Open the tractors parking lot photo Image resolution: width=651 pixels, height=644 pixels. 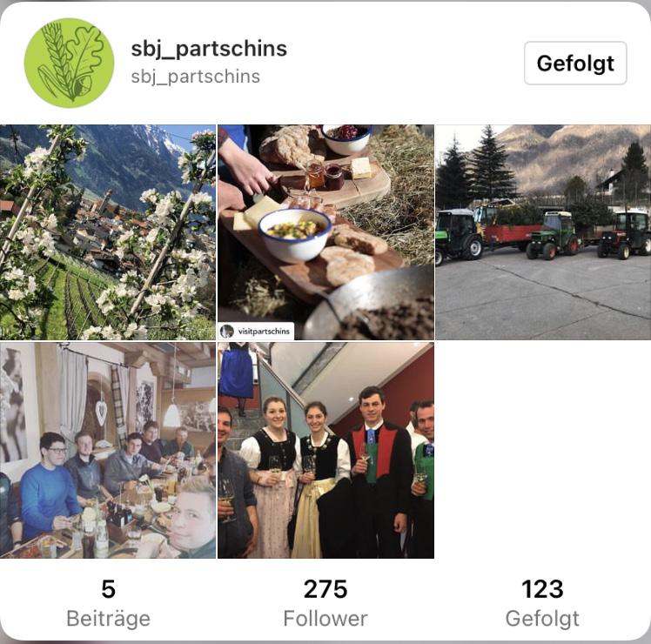point(543,232)
